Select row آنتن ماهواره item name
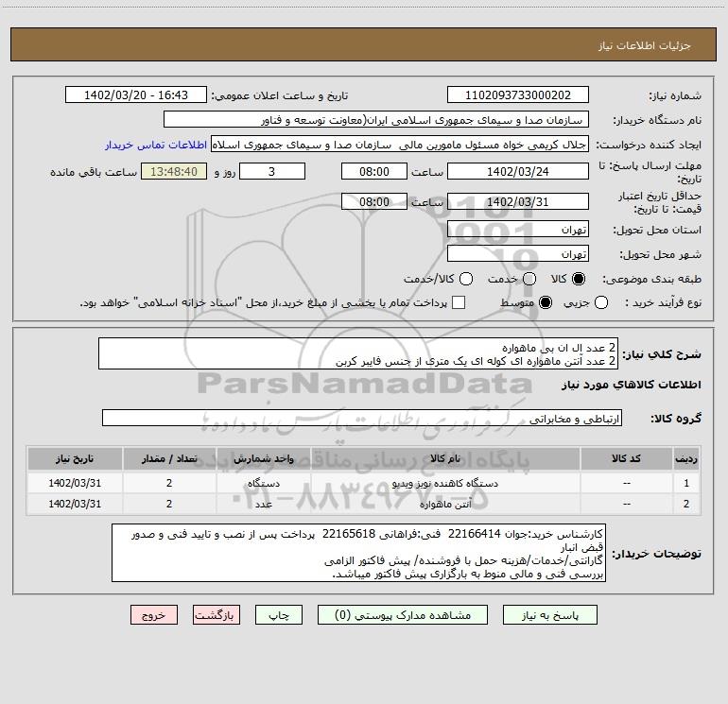 click(x=445, y=504)
